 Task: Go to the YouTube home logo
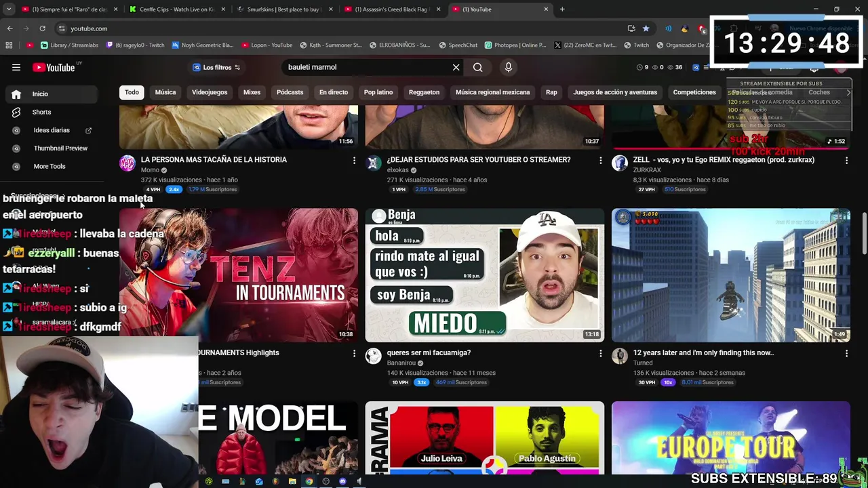click(54, 67)
